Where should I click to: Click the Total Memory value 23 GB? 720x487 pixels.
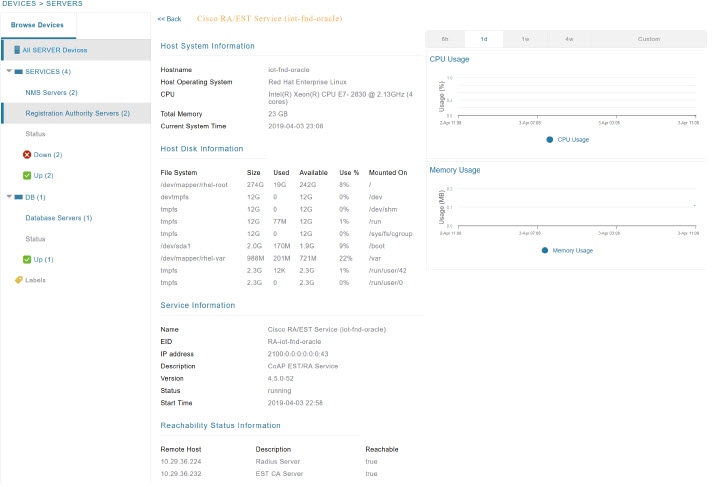coord(278,114)
